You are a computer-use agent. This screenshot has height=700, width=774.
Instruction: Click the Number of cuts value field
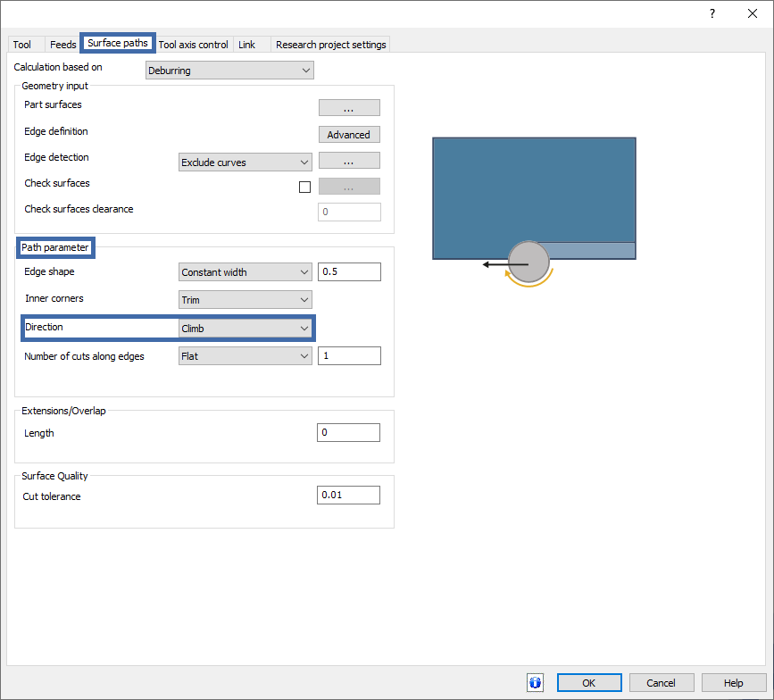point(349,355)
